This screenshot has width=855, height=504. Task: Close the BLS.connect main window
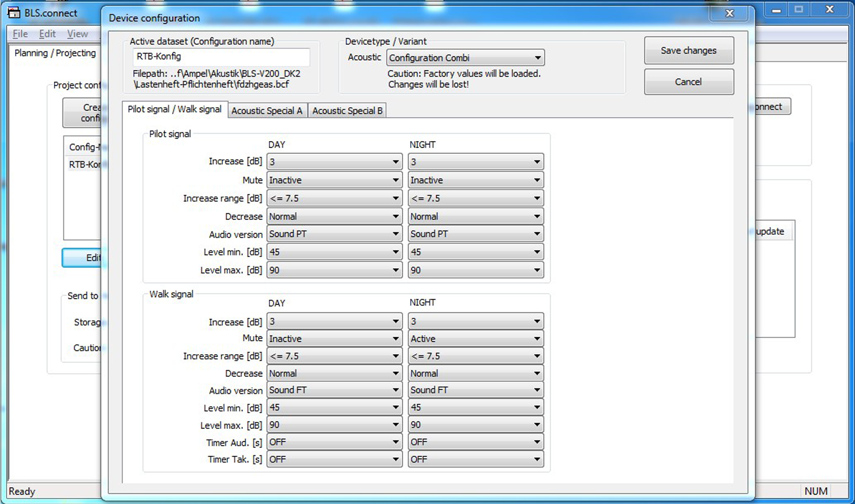(829, 10)
